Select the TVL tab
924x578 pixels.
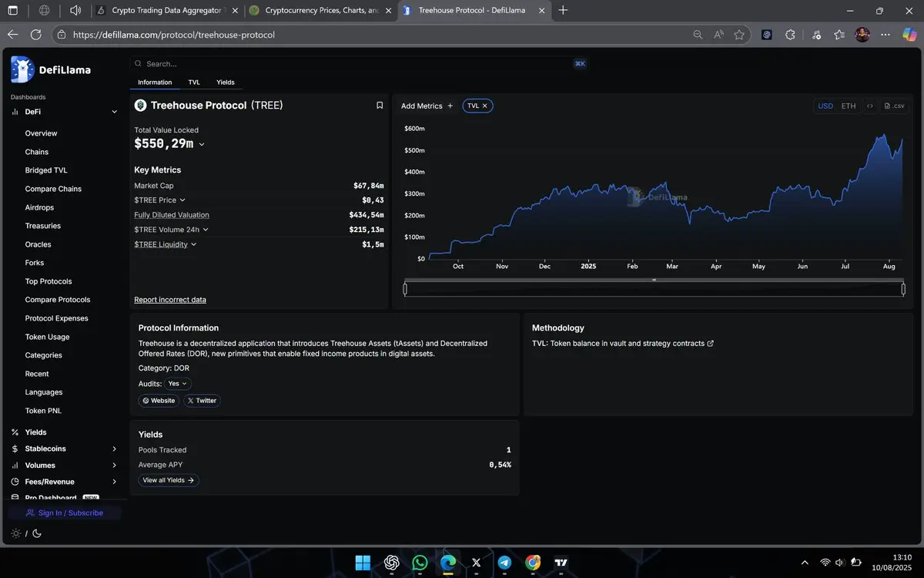point(194,82)
